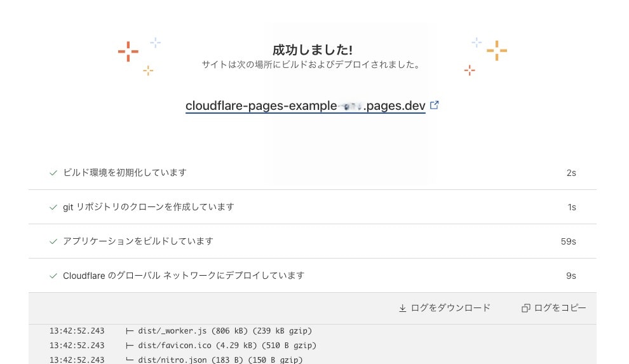Click the 59s duration value

pos(569,242)
